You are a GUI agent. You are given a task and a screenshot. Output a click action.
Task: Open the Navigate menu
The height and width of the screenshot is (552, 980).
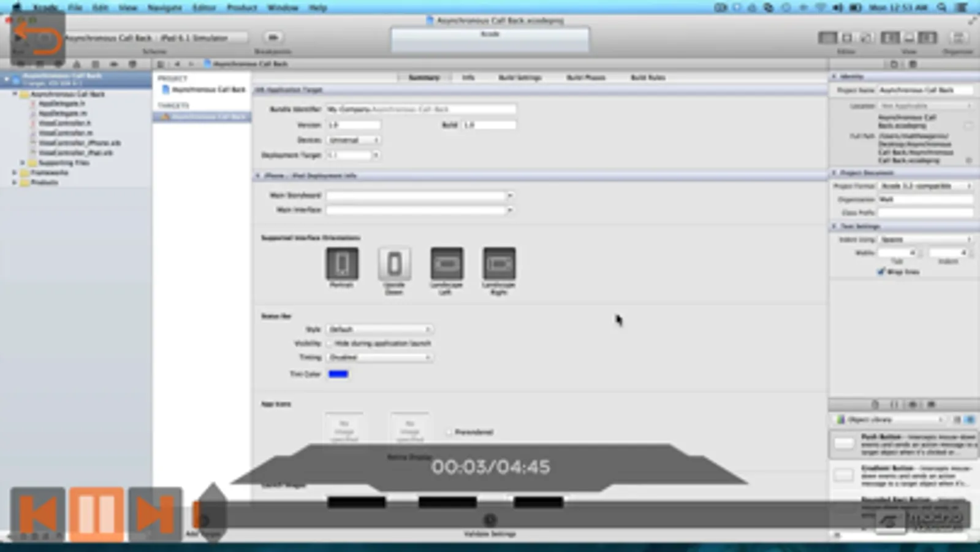pos(165,7)
